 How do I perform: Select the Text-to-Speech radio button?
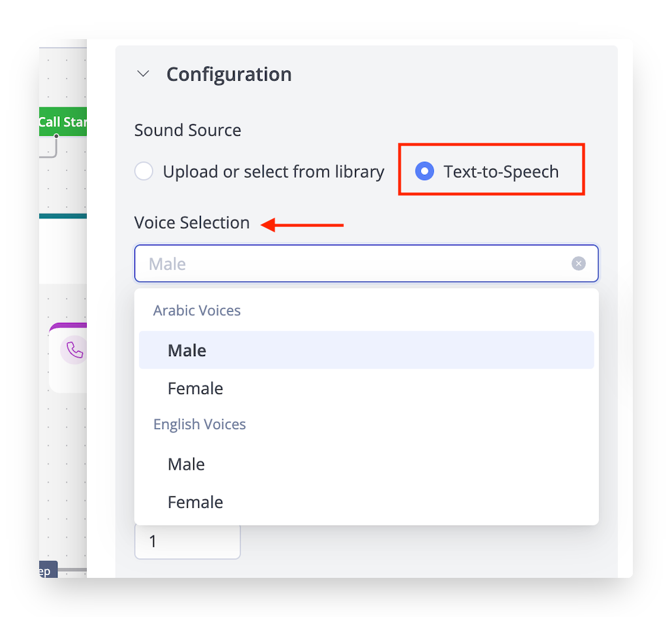425,172
